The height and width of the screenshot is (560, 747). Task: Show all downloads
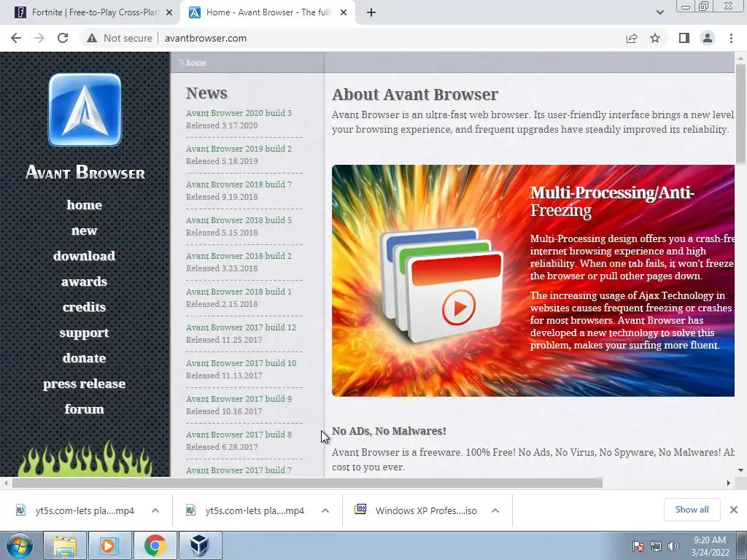692,510
